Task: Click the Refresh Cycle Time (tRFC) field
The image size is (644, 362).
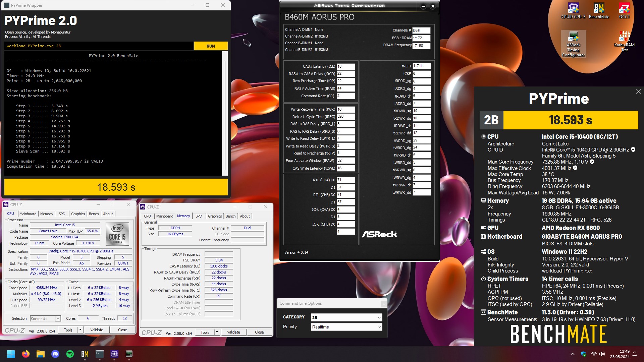Action: pos(346,117)
